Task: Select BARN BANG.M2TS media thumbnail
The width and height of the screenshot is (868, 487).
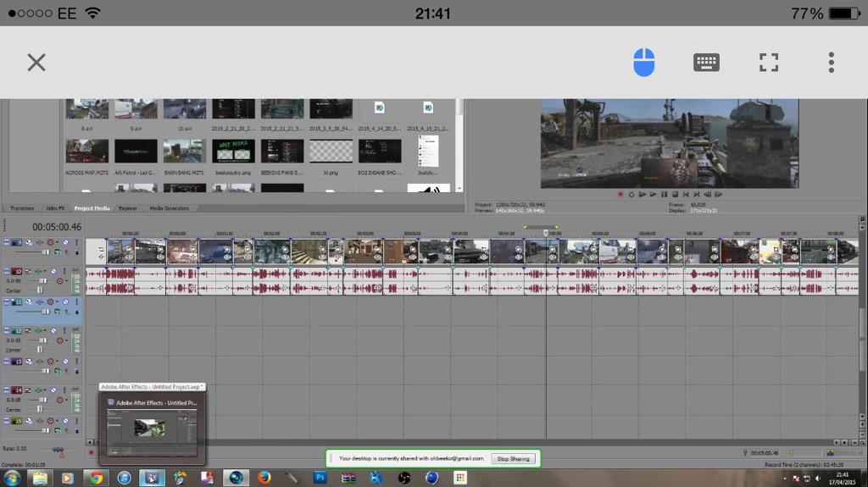Action: pos(184,151)
